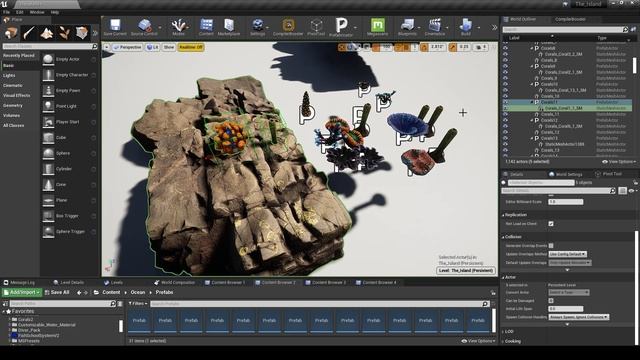Click the Save Current toolbar icon
The height and width of the screenshot is (360, 640).
(115, 27)
